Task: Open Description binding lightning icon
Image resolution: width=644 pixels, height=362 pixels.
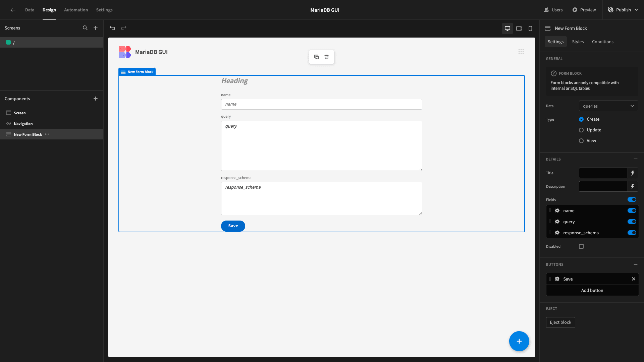Action: point(633,187)
